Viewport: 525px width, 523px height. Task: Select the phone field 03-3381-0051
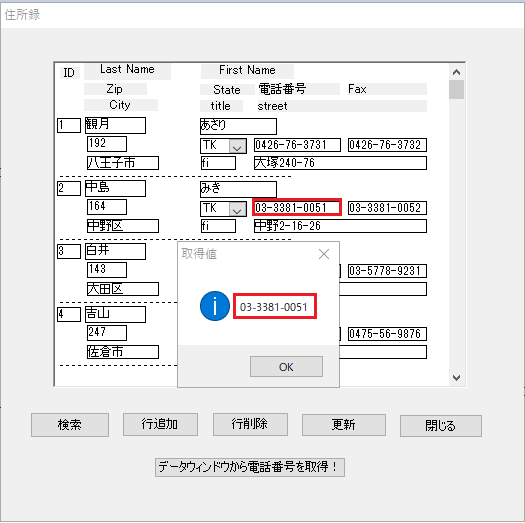pyautogui.click(x=297, y=207)
